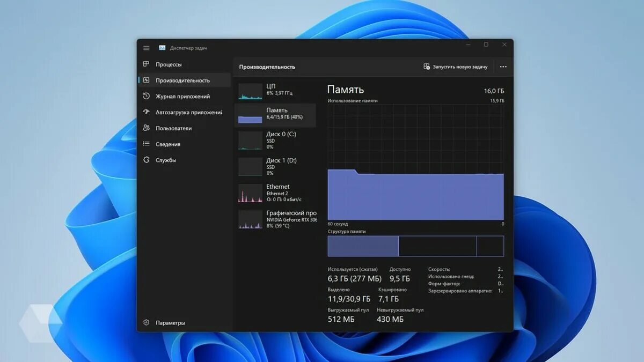Click the Task Manager app icon in title bar
Viewport: 644px width, 362px height.
click(162, 48)
